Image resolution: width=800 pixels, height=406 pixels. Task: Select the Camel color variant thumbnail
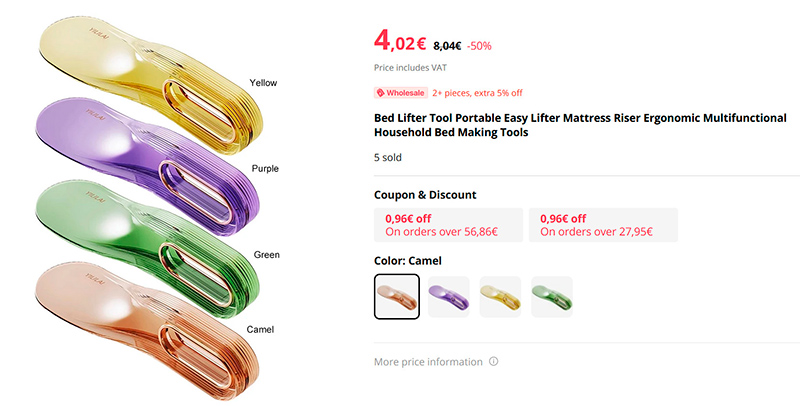point(397,297)
